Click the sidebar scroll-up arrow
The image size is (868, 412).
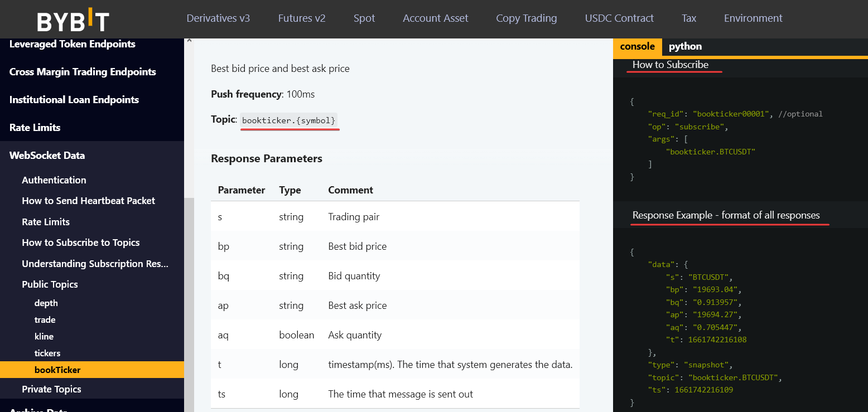point(189,41)
